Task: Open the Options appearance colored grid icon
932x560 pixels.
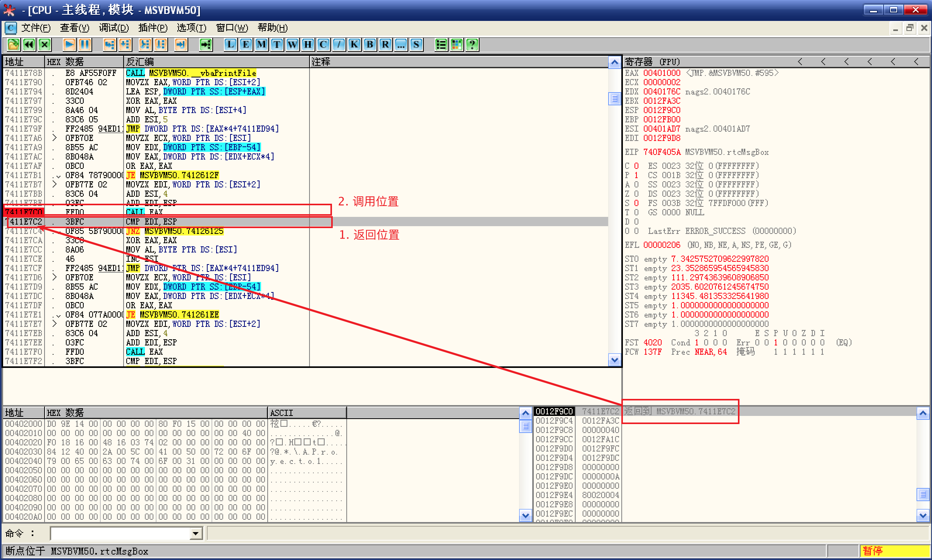Action: tap(457, 45)
